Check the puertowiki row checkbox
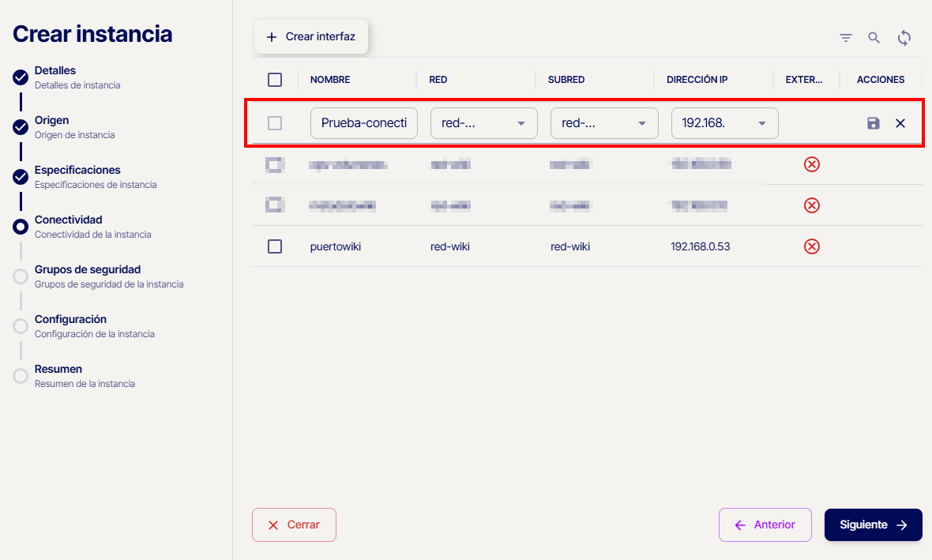Image resolution: width=932 pixels, height=560 pixels. click(x=275, y=246)
